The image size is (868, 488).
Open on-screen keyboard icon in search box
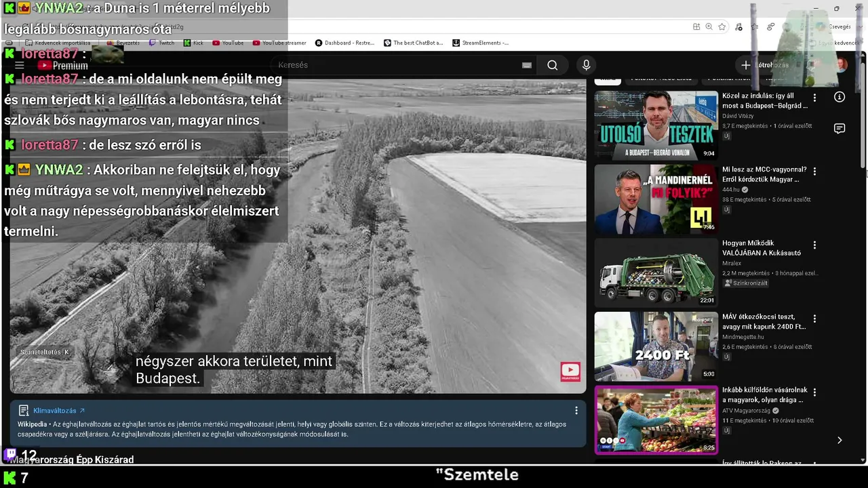pos(527,65)
